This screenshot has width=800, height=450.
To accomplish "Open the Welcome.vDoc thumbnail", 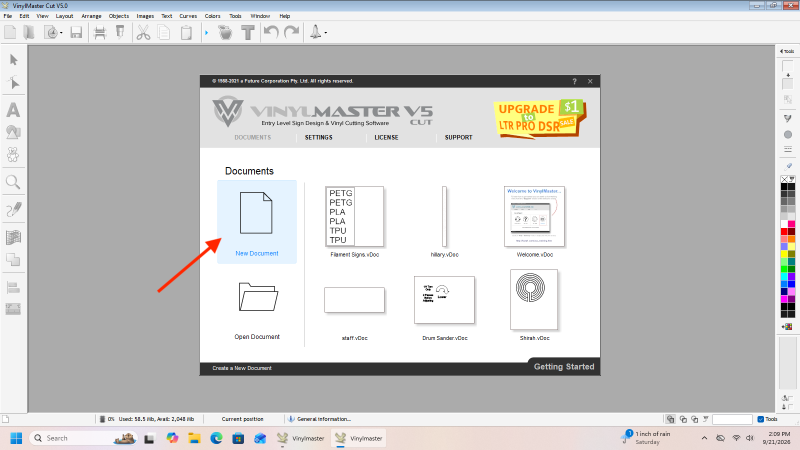I will [x=534, y=216].
